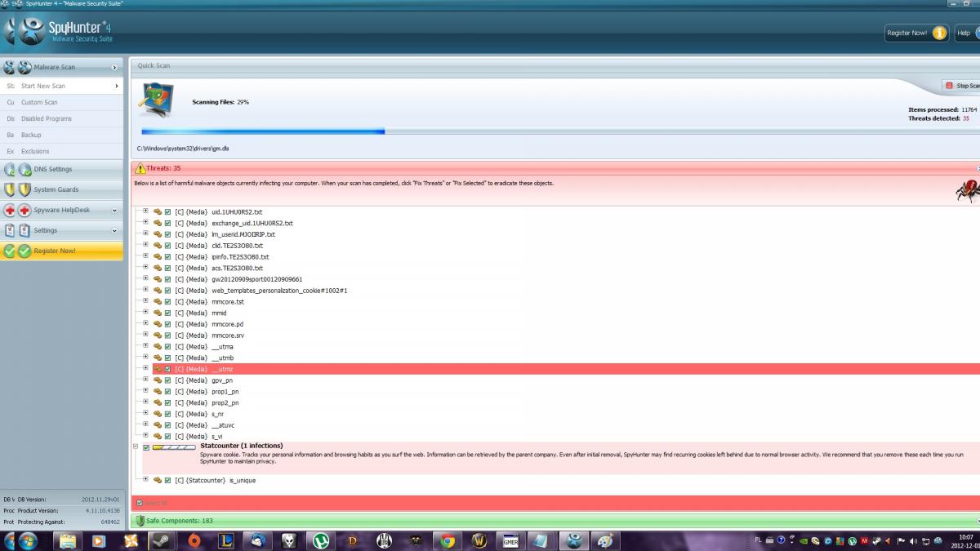Click the Register Now! header button

coord(916,33)
